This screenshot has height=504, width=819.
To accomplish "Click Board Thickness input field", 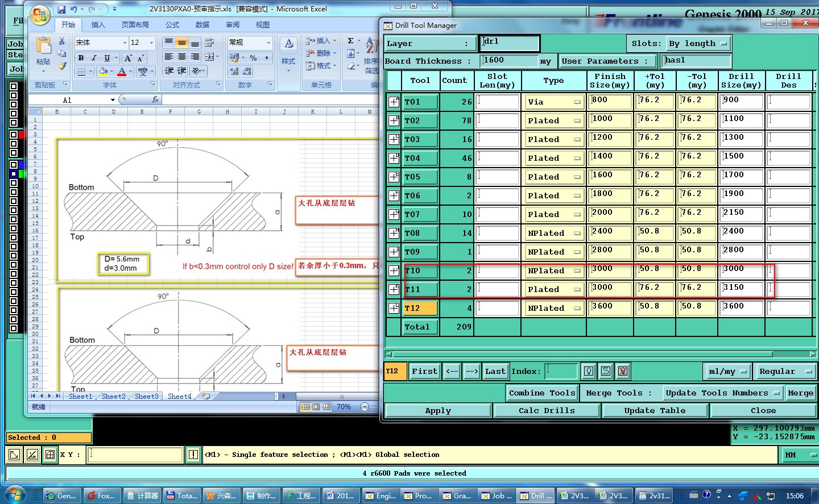I will pos(508,61).
